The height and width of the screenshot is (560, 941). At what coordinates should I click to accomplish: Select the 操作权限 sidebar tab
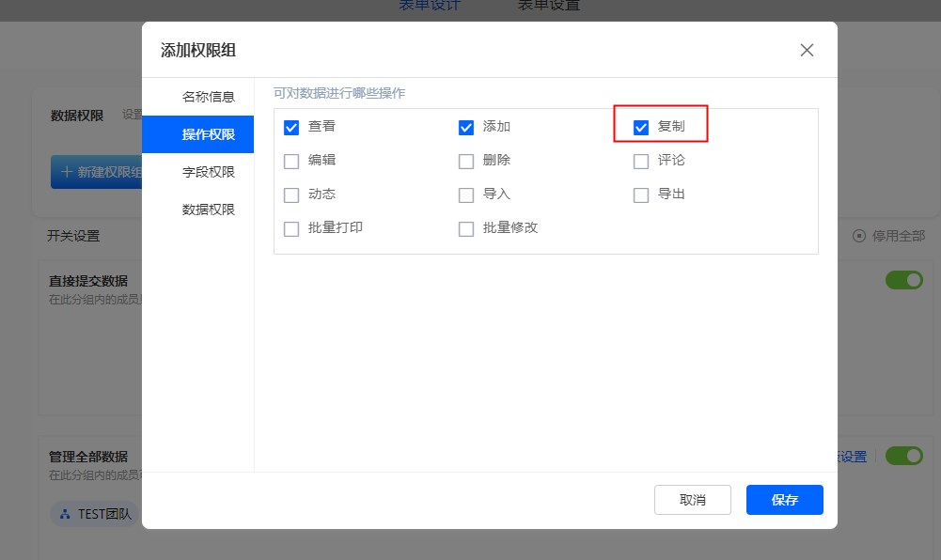pyautogui.click(x=208, y=134)
